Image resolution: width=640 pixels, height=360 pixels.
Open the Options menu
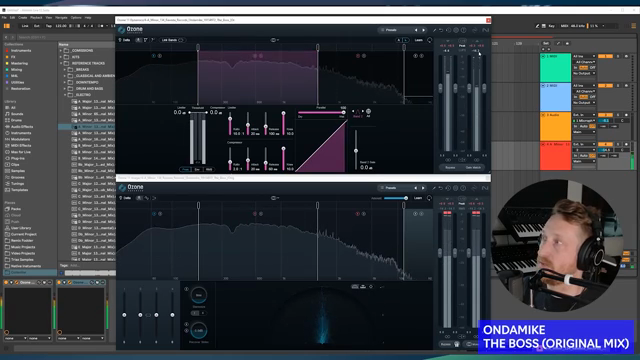[x=76, y=18]
